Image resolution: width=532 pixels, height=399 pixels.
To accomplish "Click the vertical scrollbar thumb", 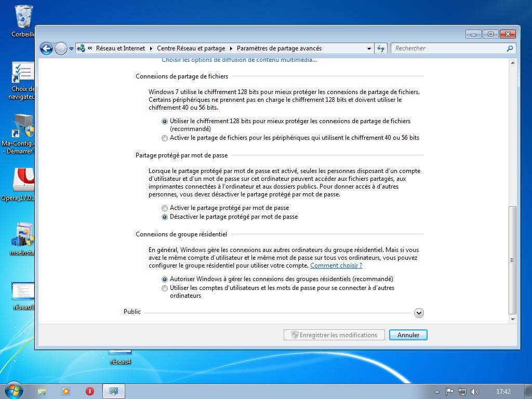I will pos(513,260).
